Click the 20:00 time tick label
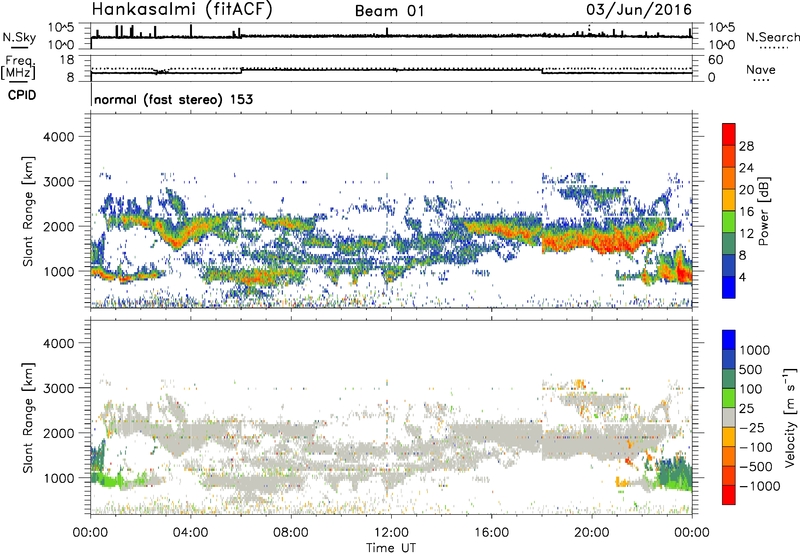This screenshot has height=554, width=800. 592,533
